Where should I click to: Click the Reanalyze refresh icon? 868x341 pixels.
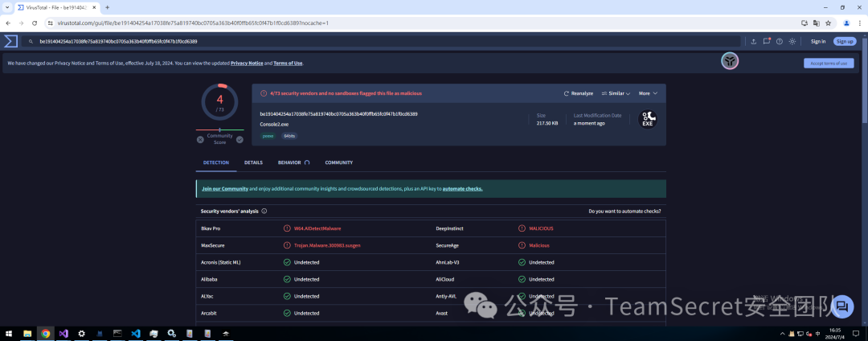point(567,93)
